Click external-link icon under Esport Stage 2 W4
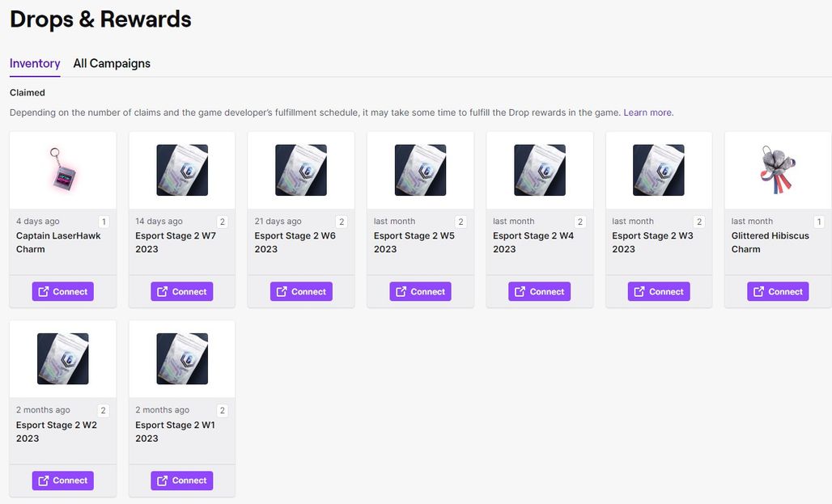Screen dimensions: 832x504 coord(520,291)
